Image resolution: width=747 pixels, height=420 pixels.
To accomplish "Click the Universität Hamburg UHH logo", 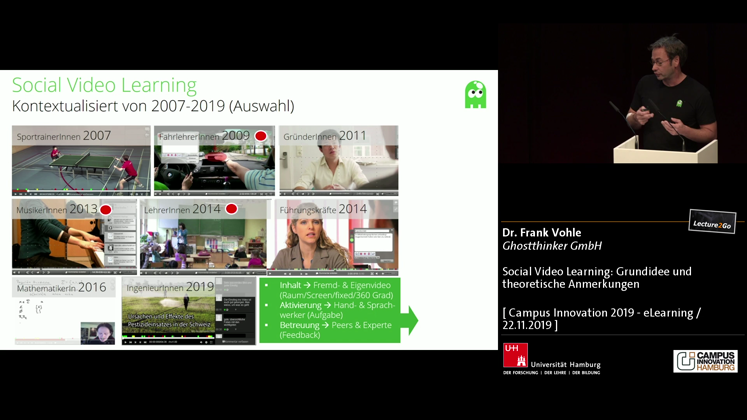I will pyautogui.click(x=551, y=359).
